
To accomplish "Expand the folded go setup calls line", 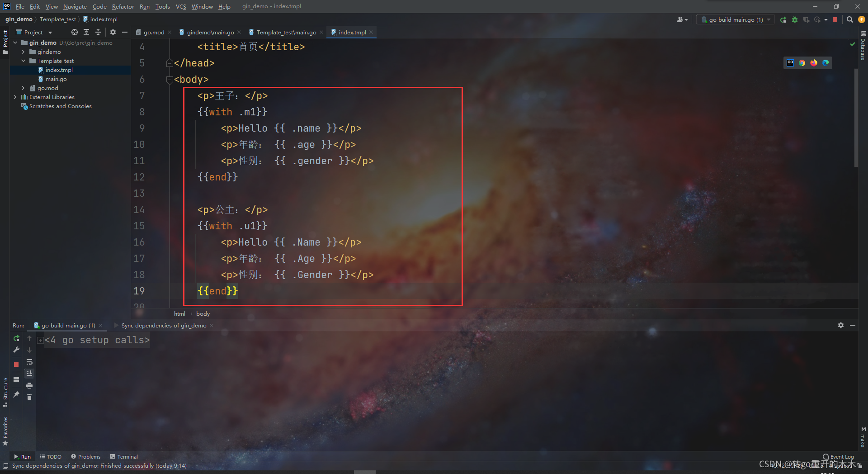I will coord(40,340).
